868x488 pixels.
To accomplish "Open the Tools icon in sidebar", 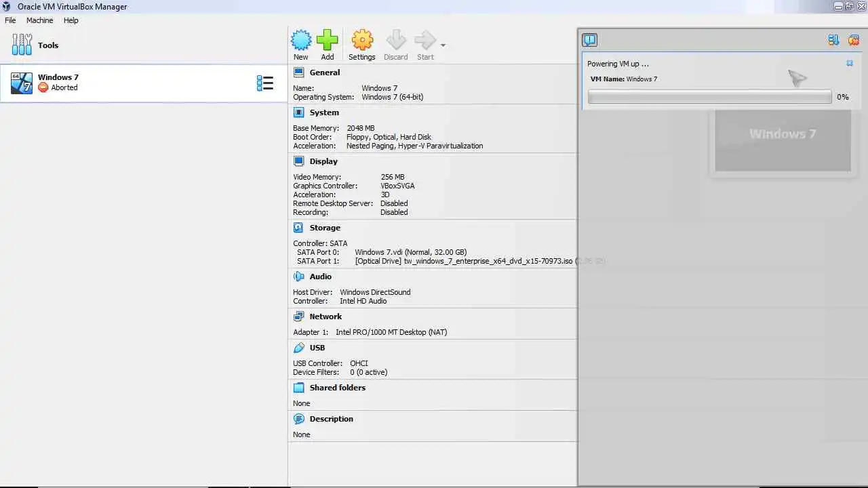I will click(22, 45).
